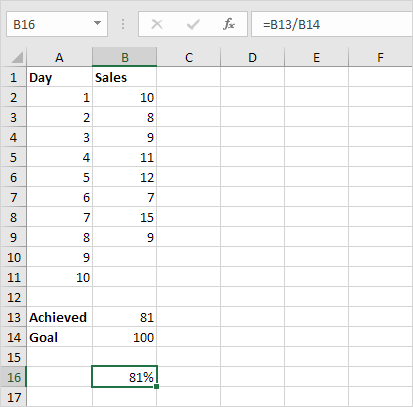Click the 'Achieved' label cell
Screen dimensions: 413x407
59,317
